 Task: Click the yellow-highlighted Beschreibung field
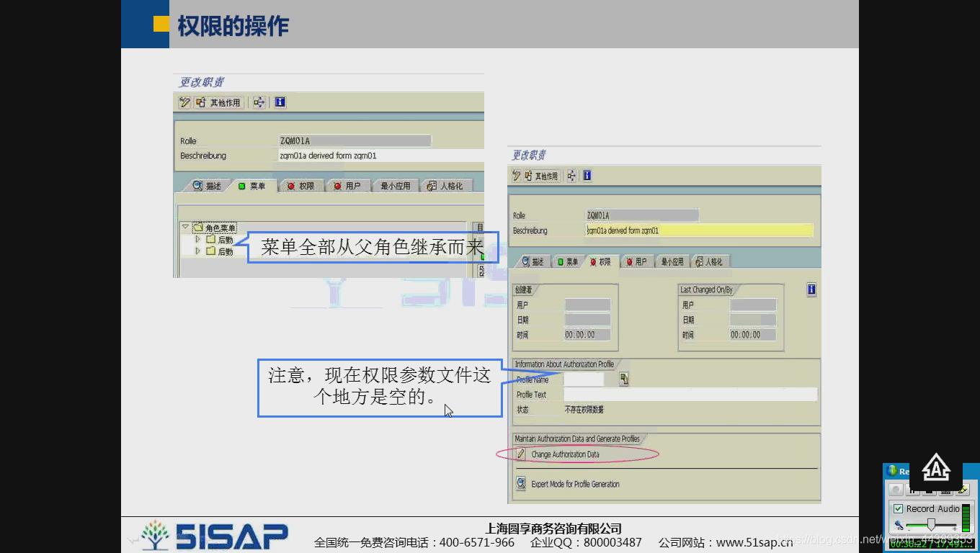tap(699, 230)
